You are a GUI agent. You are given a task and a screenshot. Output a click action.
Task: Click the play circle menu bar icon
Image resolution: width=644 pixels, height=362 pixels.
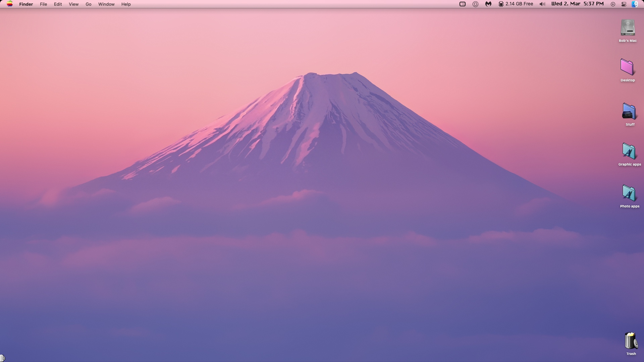point(613,4)
